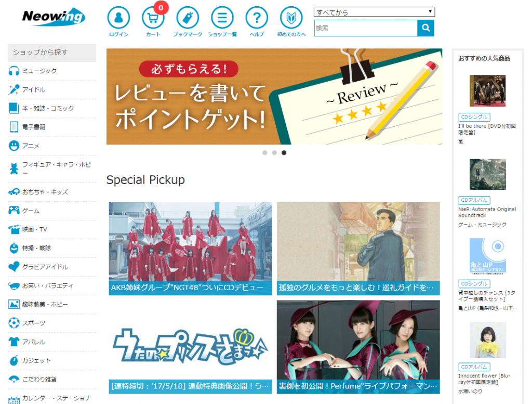Click the icon for お笑い・バラエティ
This screenshot has width=532, height=404.
click(14, 286)
